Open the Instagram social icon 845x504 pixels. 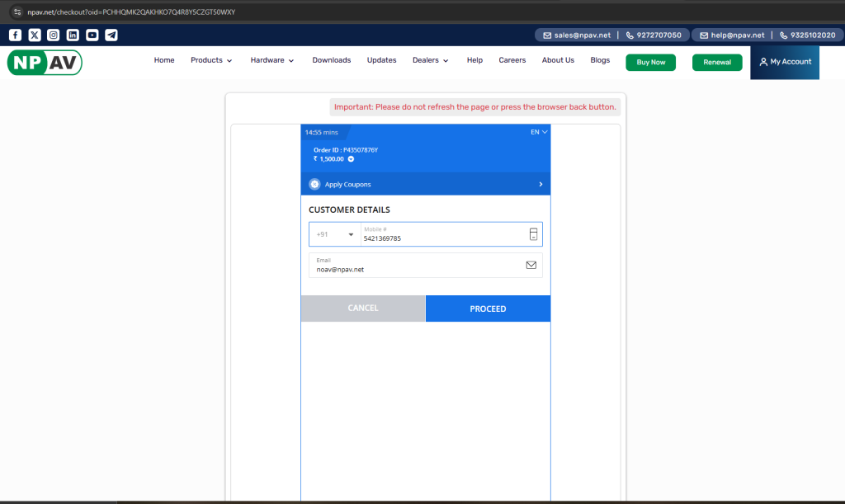pyautogui.click(x=54, y=35)
